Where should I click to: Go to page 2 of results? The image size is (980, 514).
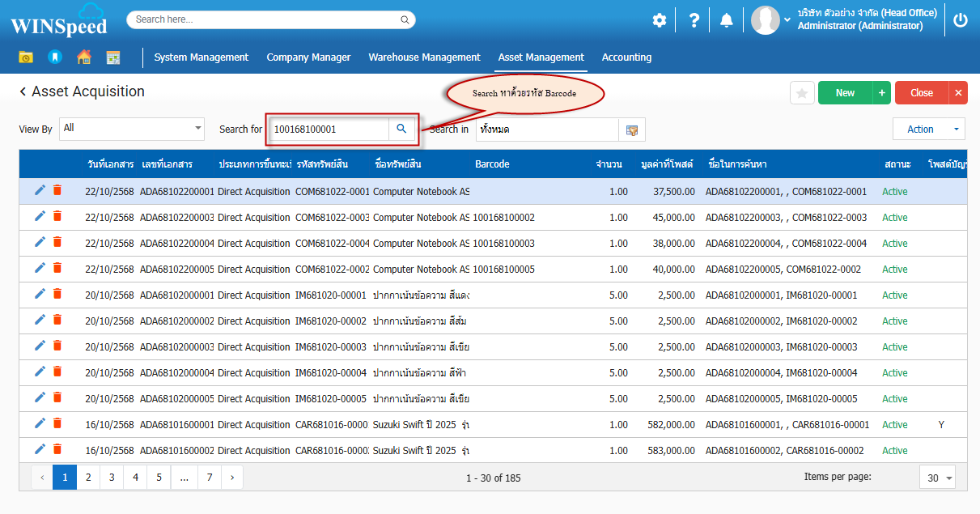88,478
